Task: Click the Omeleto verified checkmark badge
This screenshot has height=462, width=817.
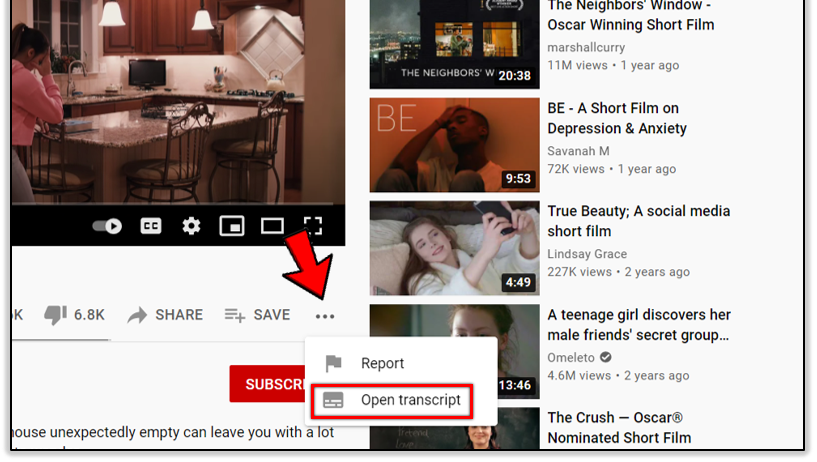Action: click(x=605, y=357)
